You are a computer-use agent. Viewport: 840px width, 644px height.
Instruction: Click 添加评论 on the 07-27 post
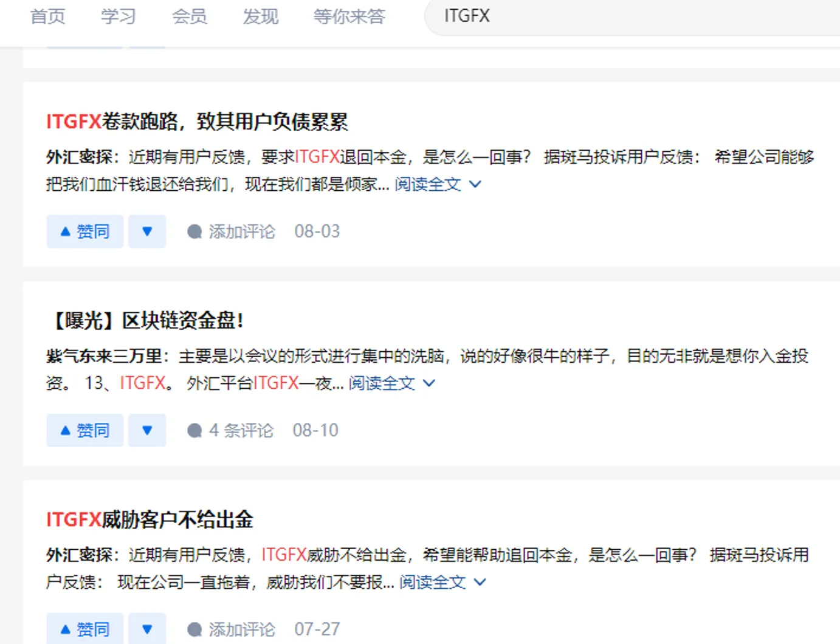pos(231,629)
